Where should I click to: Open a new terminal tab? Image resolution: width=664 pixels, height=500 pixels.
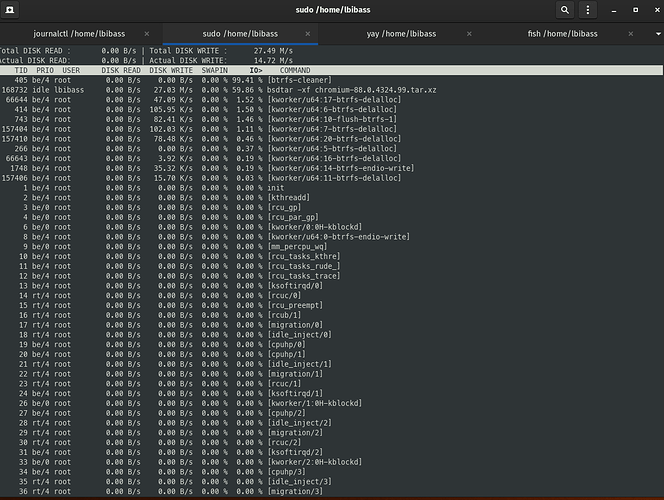coord(9,10)
